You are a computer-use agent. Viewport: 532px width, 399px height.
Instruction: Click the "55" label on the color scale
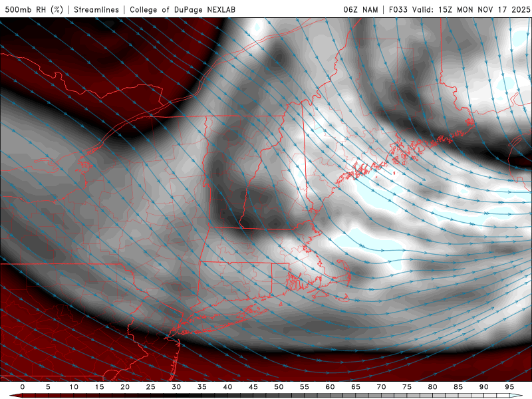click(x=305, y=387)
